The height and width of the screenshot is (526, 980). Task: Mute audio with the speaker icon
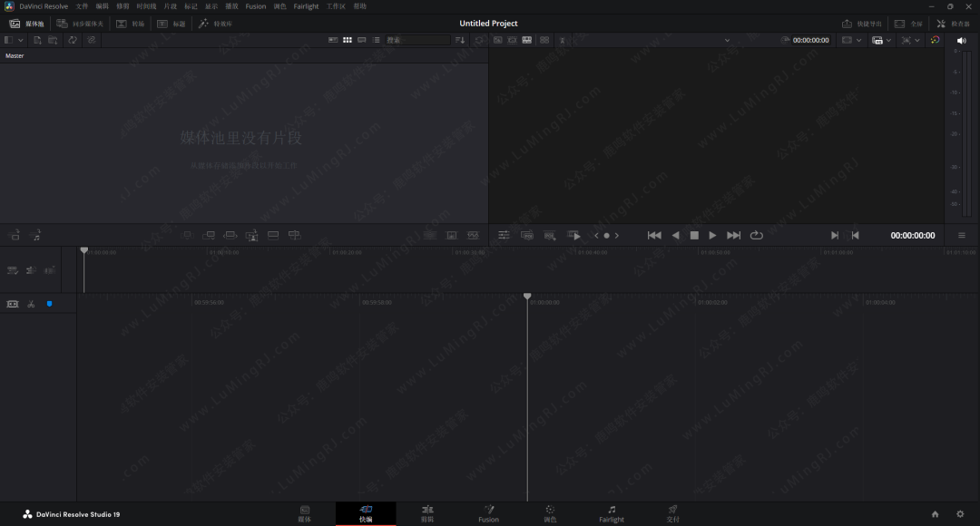[962, 40]
